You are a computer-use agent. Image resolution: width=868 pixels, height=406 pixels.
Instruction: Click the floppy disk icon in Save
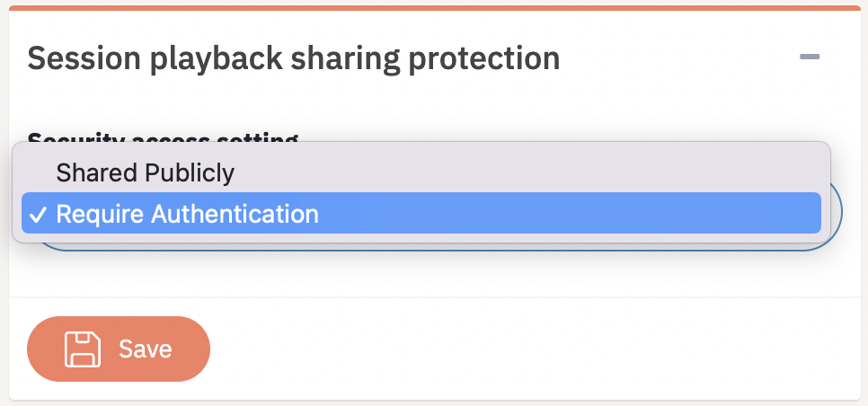83,349
